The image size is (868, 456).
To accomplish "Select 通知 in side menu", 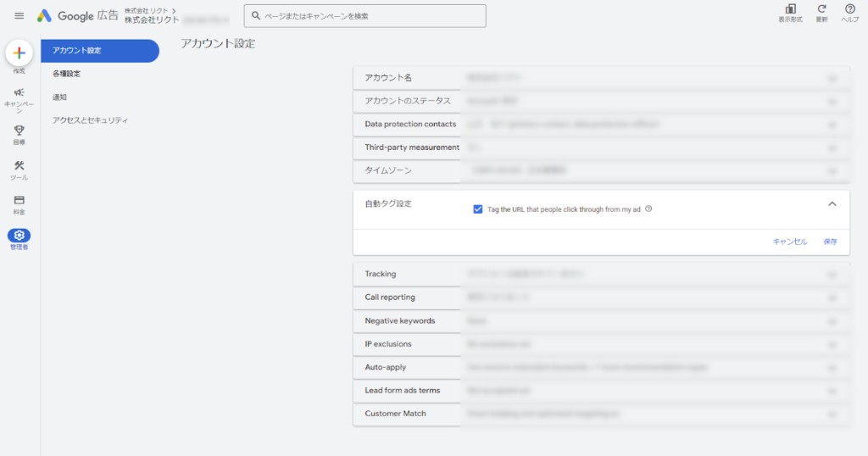I will point(60,97).
